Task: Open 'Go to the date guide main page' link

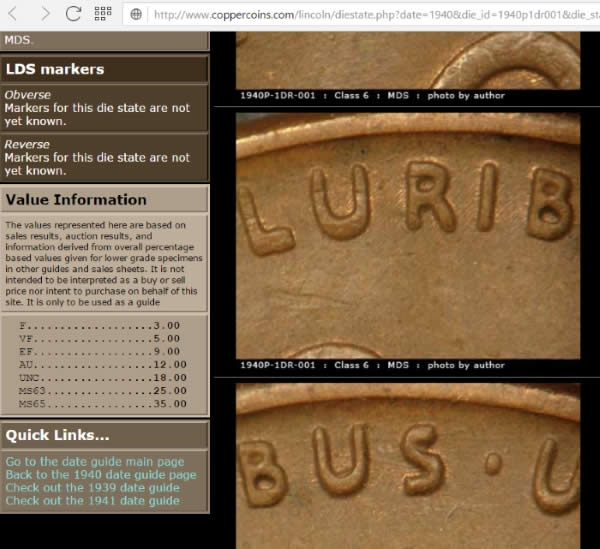Action: 95,461
